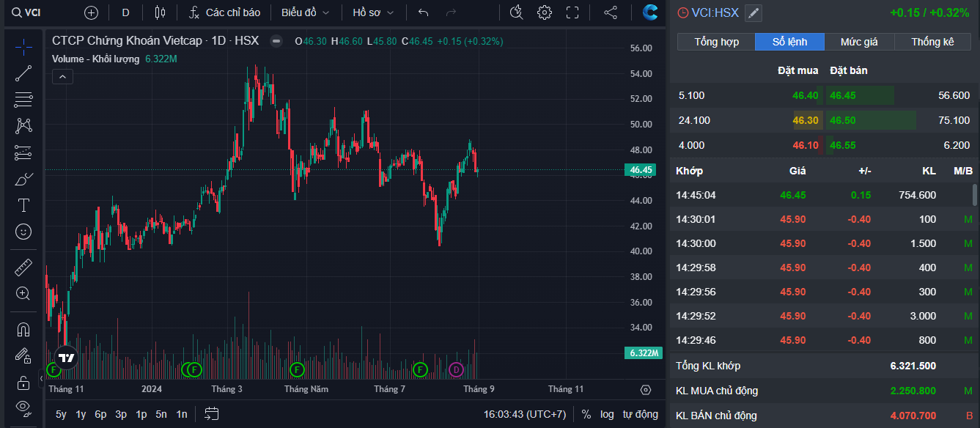Open the brush drawing tool
980x428 pixels.
pos(23,179)
